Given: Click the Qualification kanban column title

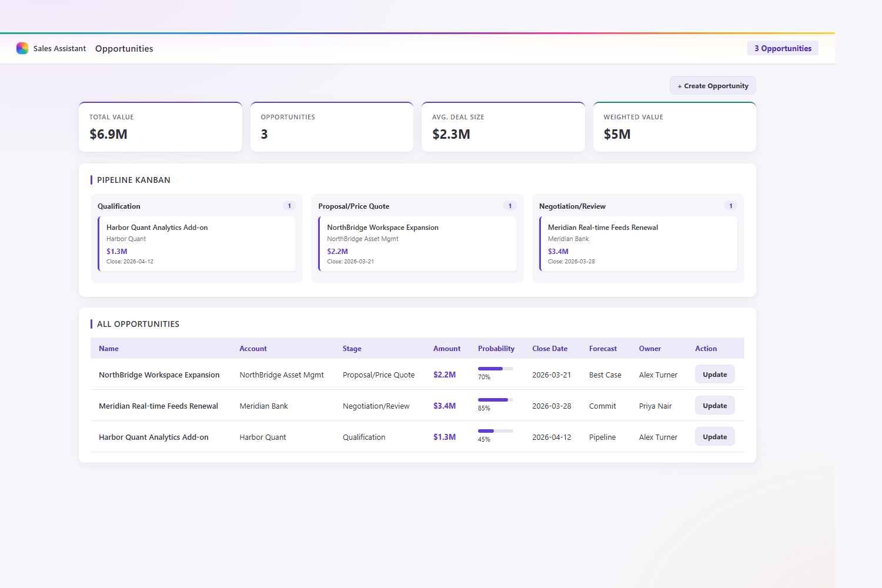Looking at the screenshot, I should point(119,206).
